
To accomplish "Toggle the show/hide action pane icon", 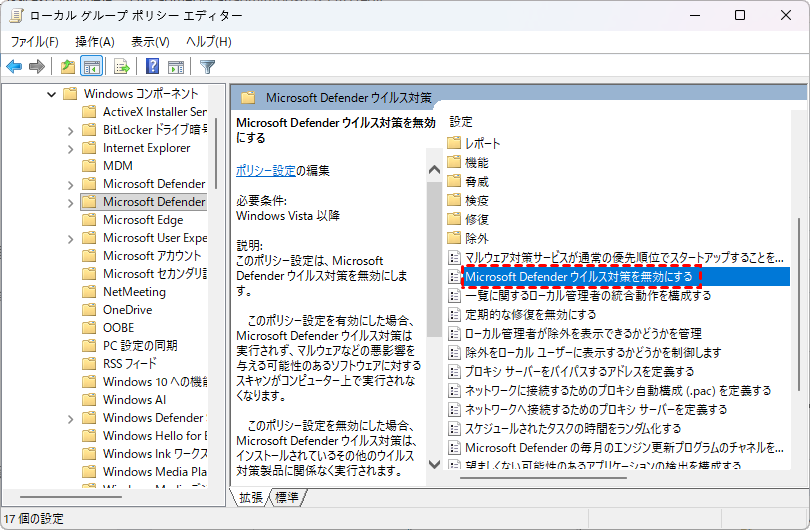I will pyautogui.click(x=176, y=67).
